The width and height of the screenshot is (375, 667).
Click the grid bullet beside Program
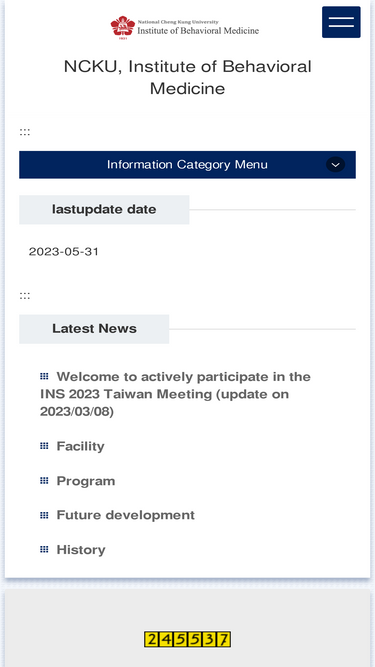(44, 480)
